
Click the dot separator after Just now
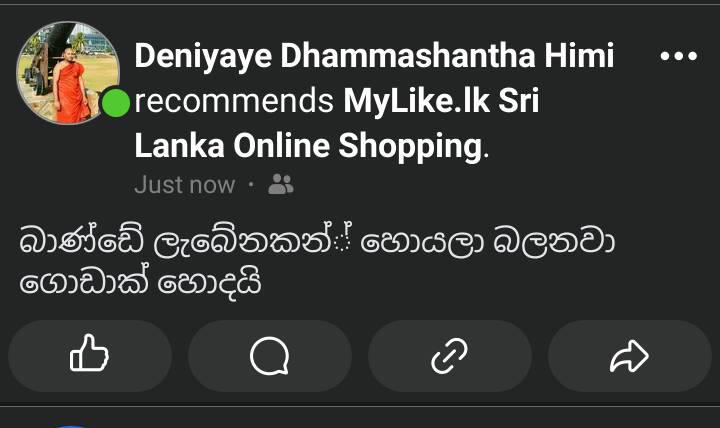pyautogui.click(x=251, y=185)
